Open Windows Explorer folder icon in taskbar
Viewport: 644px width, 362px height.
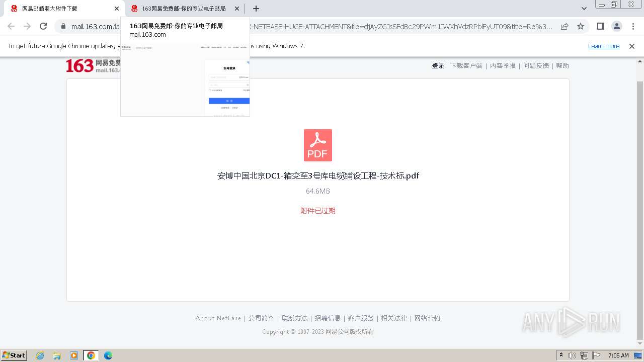57,355
